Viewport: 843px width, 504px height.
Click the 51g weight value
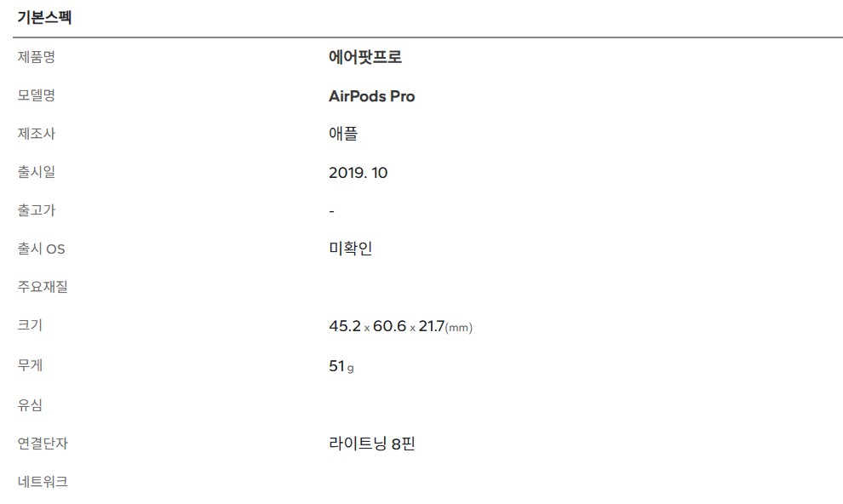click(341, 366)
